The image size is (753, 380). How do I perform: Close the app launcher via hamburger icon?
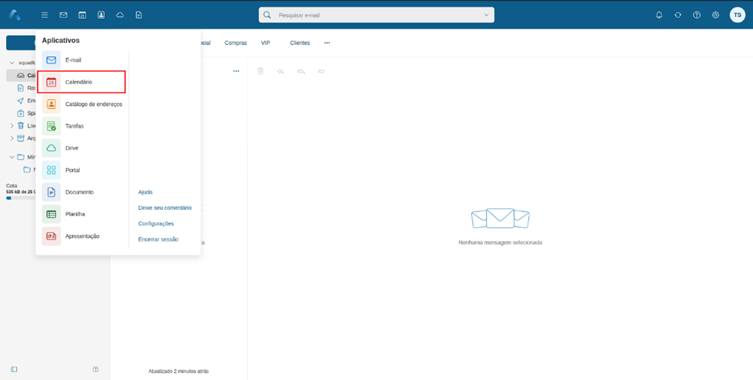[x=45, y=15]
